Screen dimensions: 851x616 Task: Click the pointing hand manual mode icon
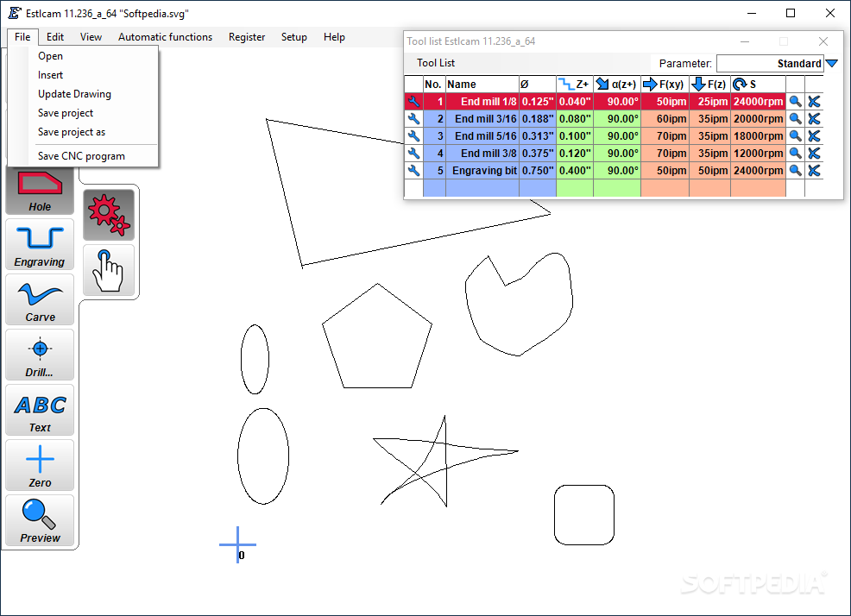tap(109, 270)
